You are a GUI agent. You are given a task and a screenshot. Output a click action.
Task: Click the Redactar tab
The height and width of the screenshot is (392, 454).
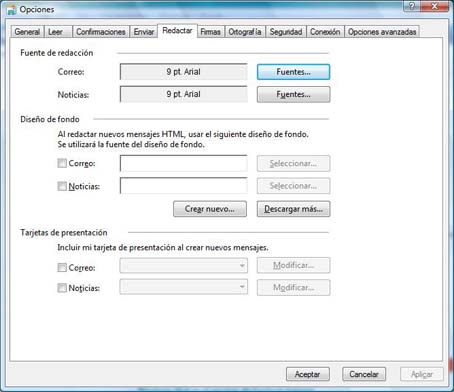tap(177, 31)
